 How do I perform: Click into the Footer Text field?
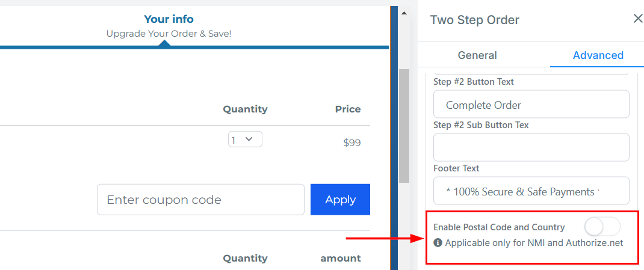(531, 191)
